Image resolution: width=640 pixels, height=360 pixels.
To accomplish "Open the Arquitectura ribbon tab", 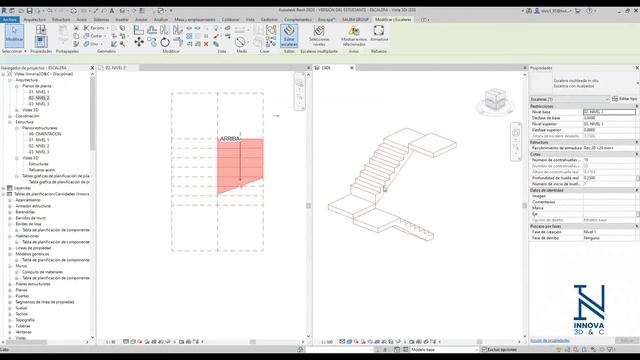I will pyautogui.click(x=35, y=20).
